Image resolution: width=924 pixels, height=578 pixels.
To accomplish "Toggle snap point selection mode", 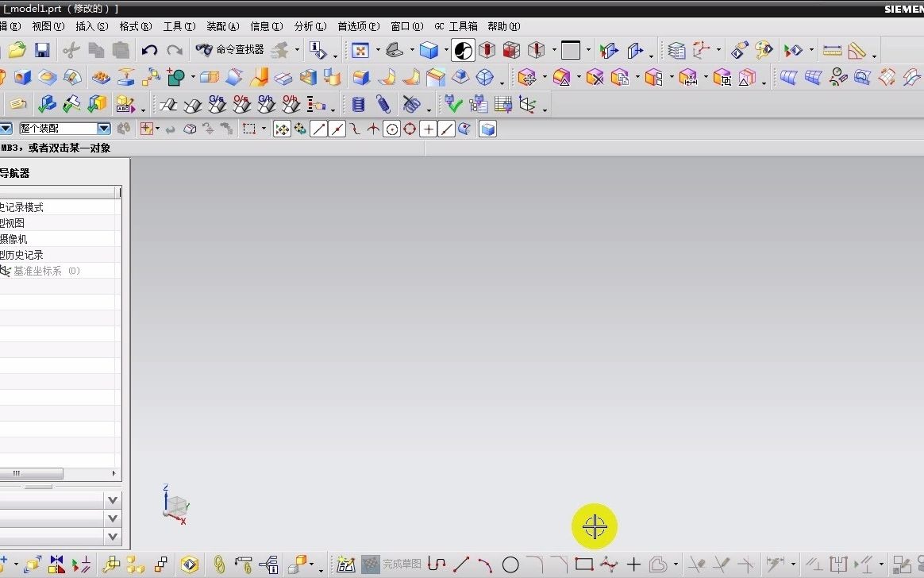I will coord(282,129).
